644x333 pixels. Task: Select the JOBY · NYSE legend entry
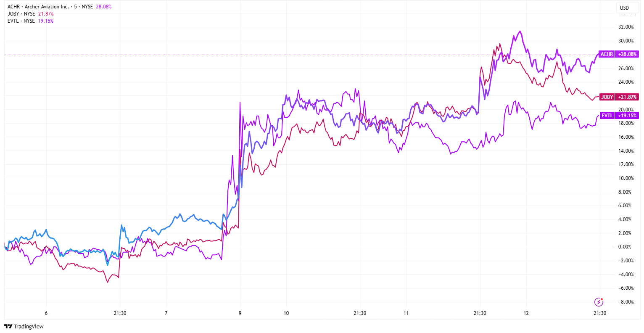[21, 14]
